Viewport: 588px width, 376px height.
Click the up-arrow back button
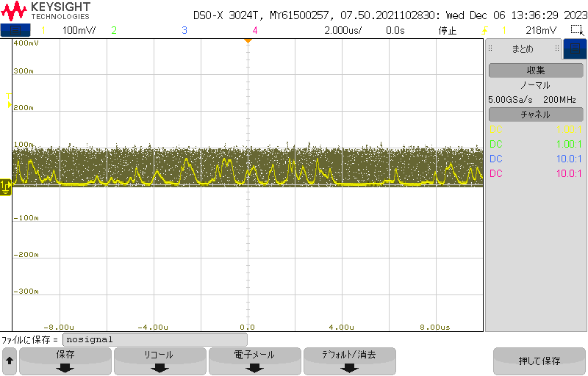coord(10,361)
